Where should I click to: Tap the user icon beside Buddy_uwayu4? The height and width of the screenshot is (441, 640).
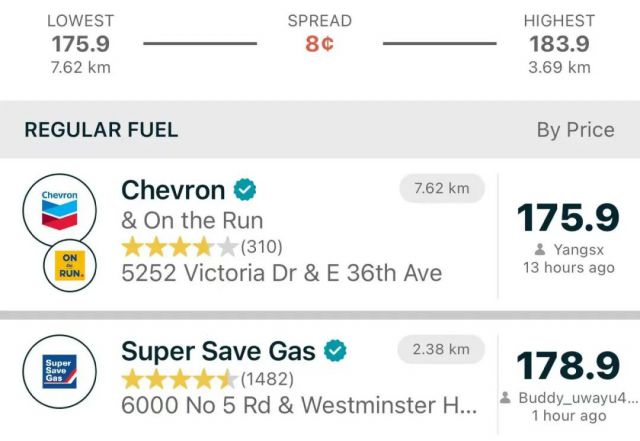click(x=505, y=397)
